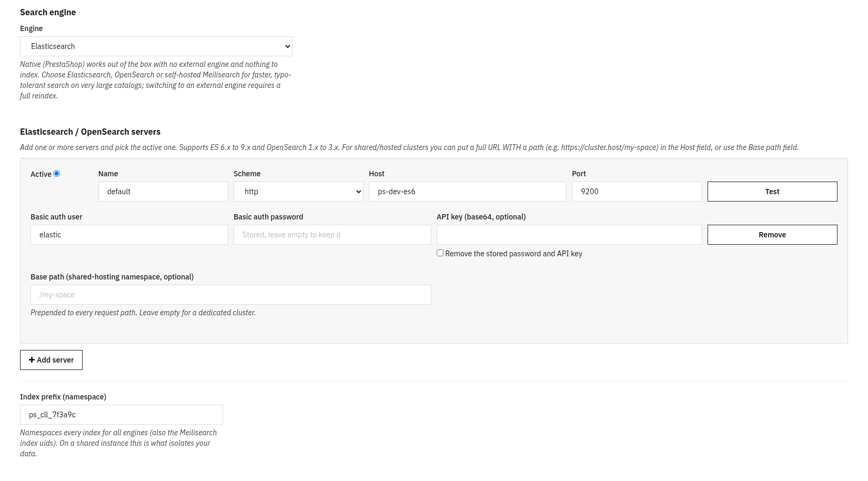The height and width of the screenshot is (481, 868).
Task: Click the 'Index prefix (namespace)' label
Action: point(63,397)
